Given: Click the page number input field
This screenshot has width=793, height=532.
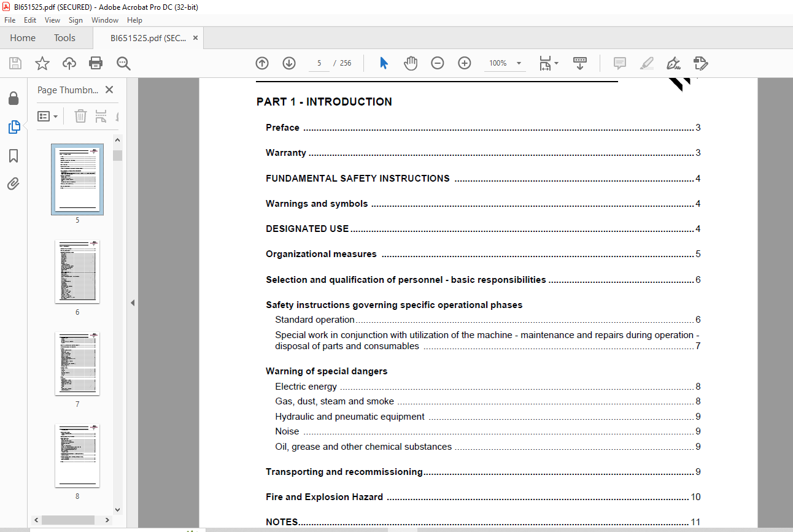Looking at the screenshot, I should (319, 63).
